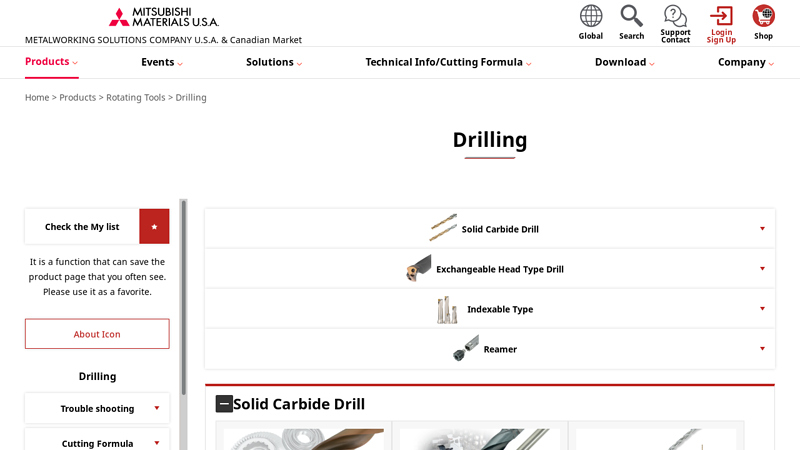The height and width of the screenshot is (450, 800).
Task: Collapse Solid Carbide Drill section minus icon
Action: point(224,404)
